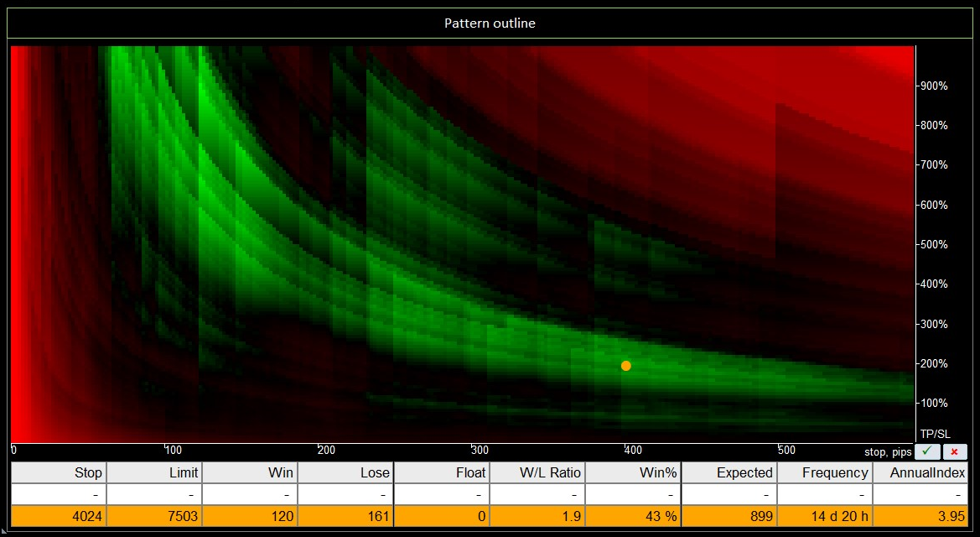
Task: Click the 200 tick on stop axis
Action: coord(326,450)
